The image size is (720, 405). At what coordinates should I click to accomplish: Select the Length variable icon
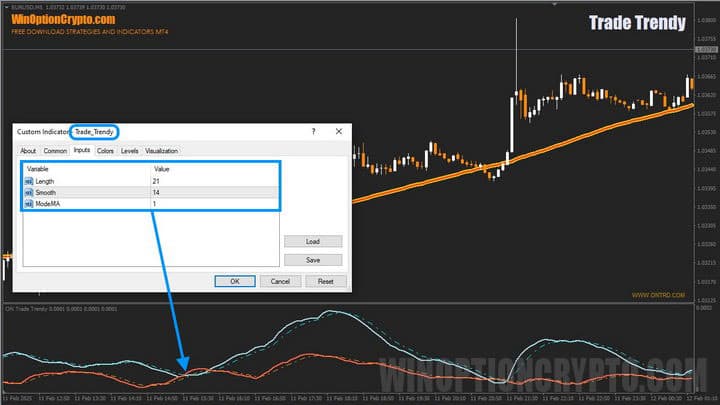(x=29, y=181)
